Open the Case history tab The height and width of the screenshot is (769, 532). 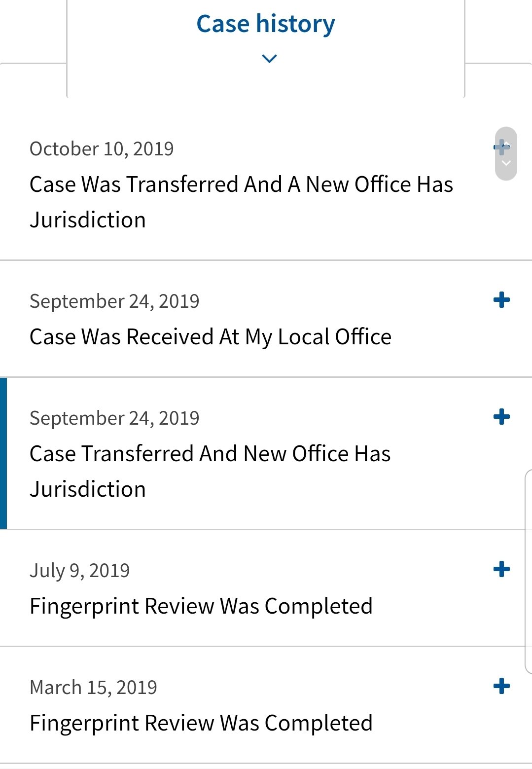(x=265, y=24)
